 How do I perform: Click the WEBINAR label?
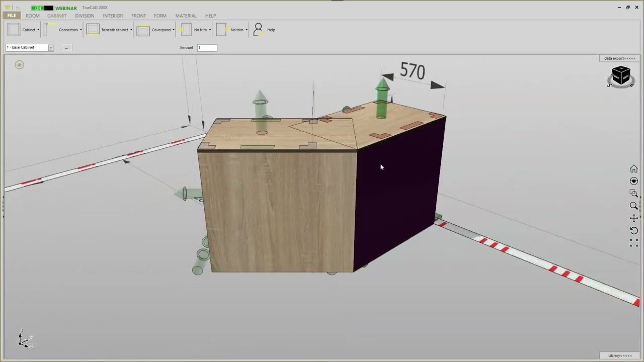click(66, 8)
